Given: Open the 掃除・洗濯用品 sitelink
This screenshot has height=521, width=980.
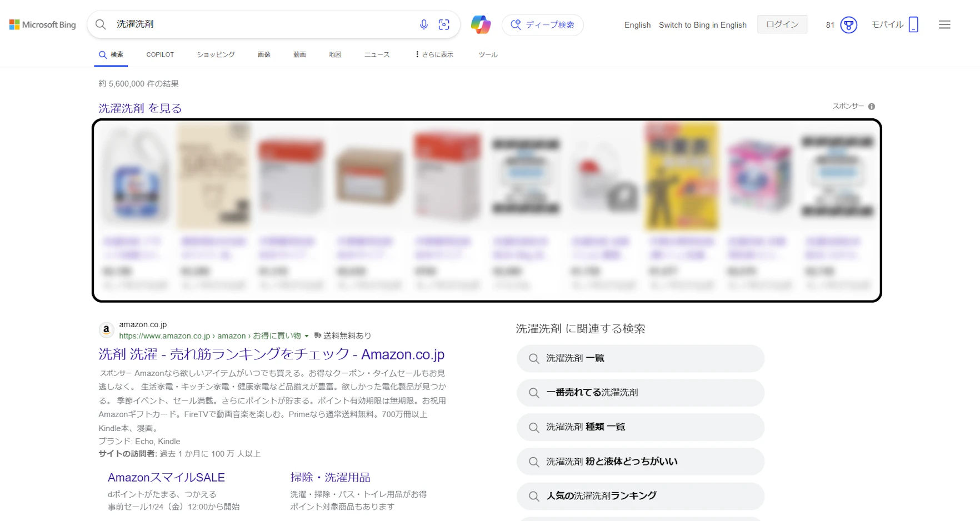Looking at the screenshot, I should pos(330,478).
